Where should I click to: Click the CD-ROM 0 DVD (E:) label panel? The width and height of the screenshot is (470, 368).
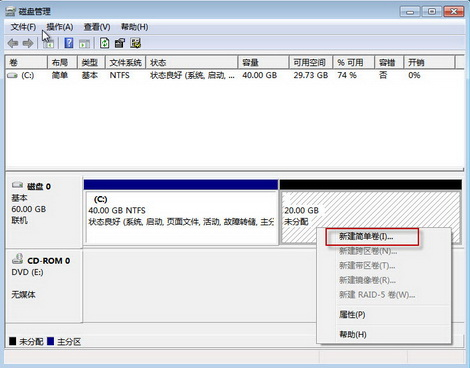[x=44, y=286]
